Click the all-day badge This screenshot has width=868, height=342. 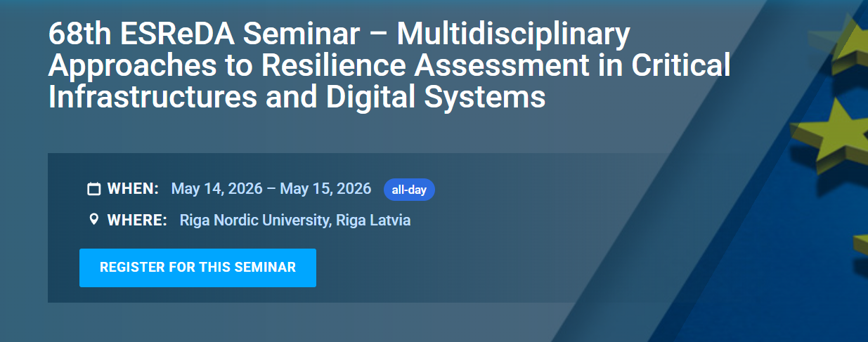point(409,190)
